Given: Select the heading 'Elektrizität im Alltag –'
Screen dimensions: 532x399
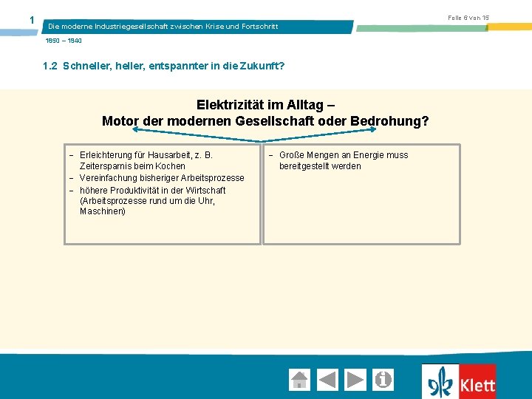Looking at the screenshot, I should pyautogui.click(x=266, y=105).
